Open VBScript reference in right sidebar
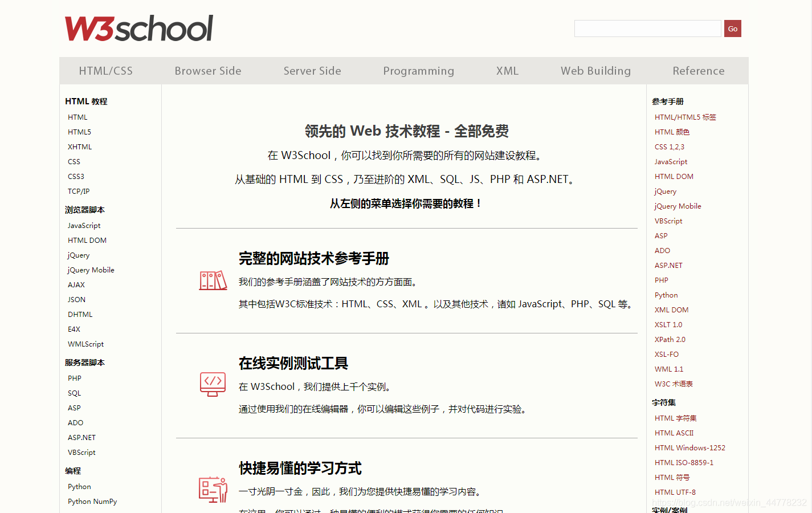The width and height of the screenshot is (812, 513). (x=668, y=221)
